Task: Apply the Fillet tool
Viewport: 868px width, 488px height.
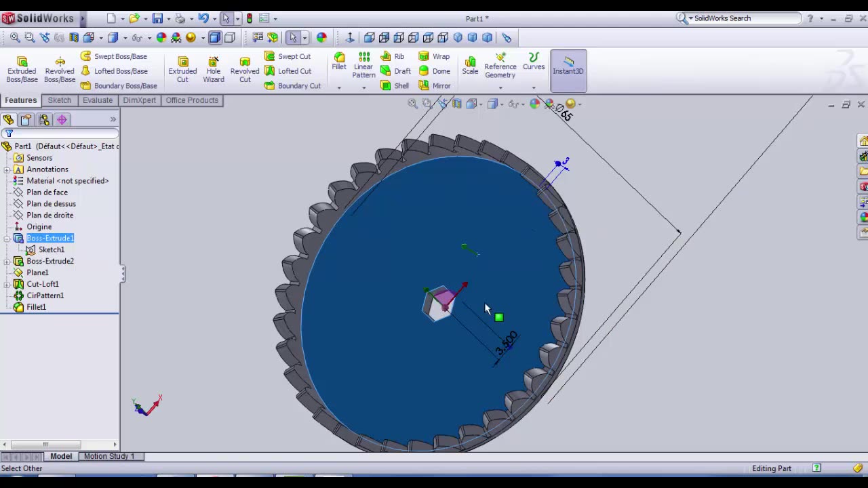Action: [339, 61]
